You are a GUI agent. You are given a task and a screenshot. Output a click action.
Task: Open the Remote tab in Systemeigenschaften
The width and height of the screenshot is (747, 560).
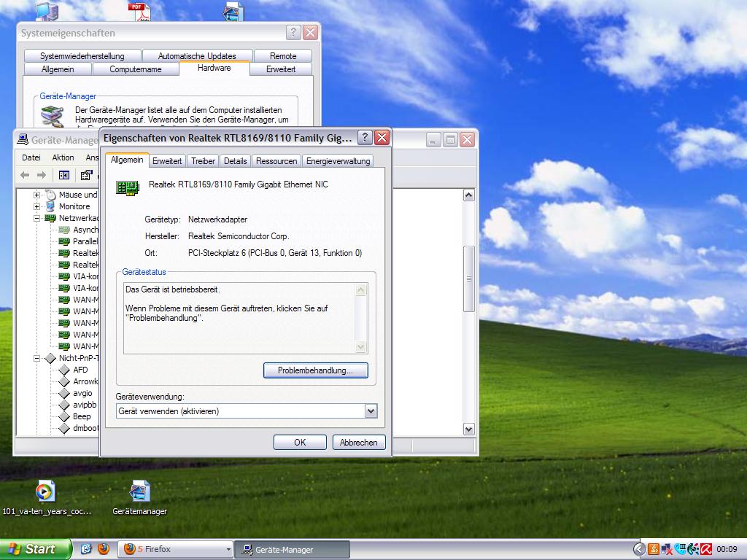283,55
